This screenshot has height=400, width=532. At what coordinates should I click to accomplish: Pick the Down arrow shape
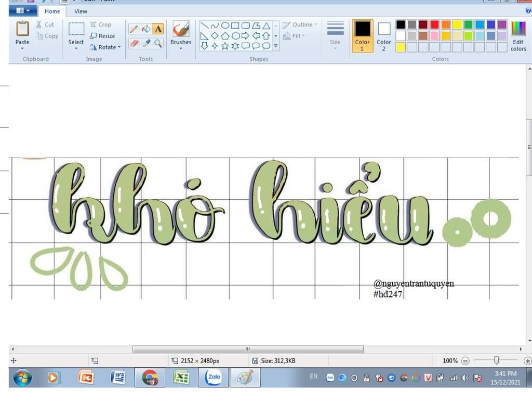[x=204, y=46]
